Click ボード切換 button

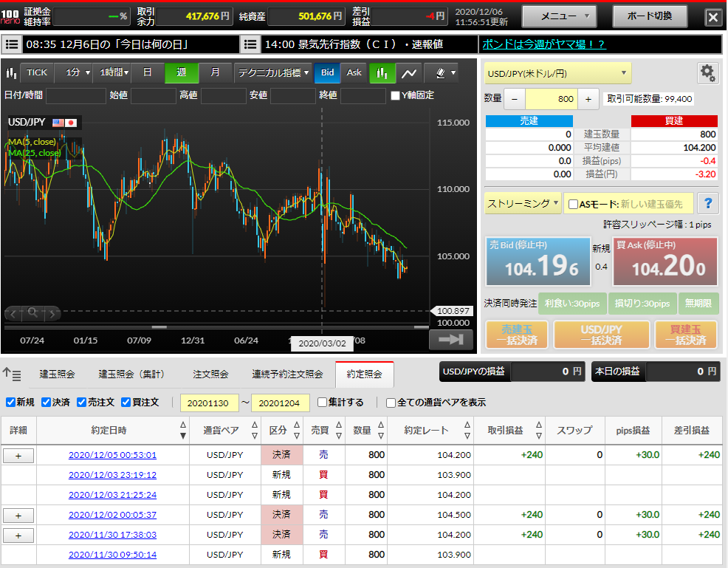(650, 16)
